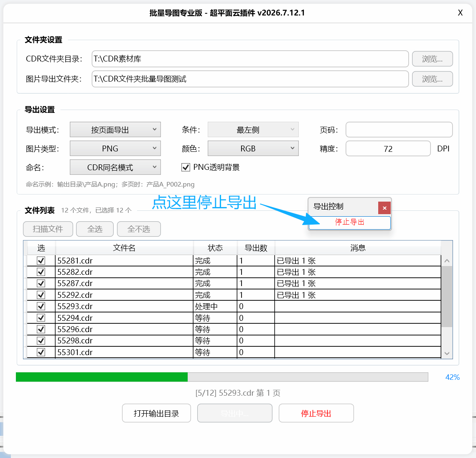The width and height of the screenshot is (476, 458).
Task: Click the 选 column header
Action: coord(41,248)
